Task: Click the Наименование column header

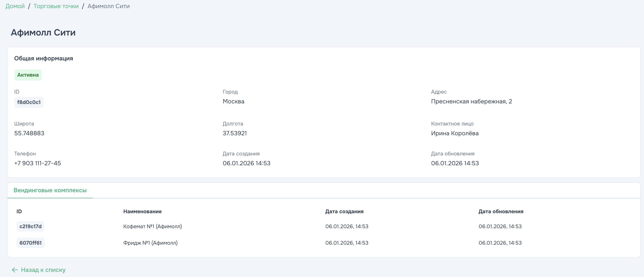Action: (x=142, y=211)
